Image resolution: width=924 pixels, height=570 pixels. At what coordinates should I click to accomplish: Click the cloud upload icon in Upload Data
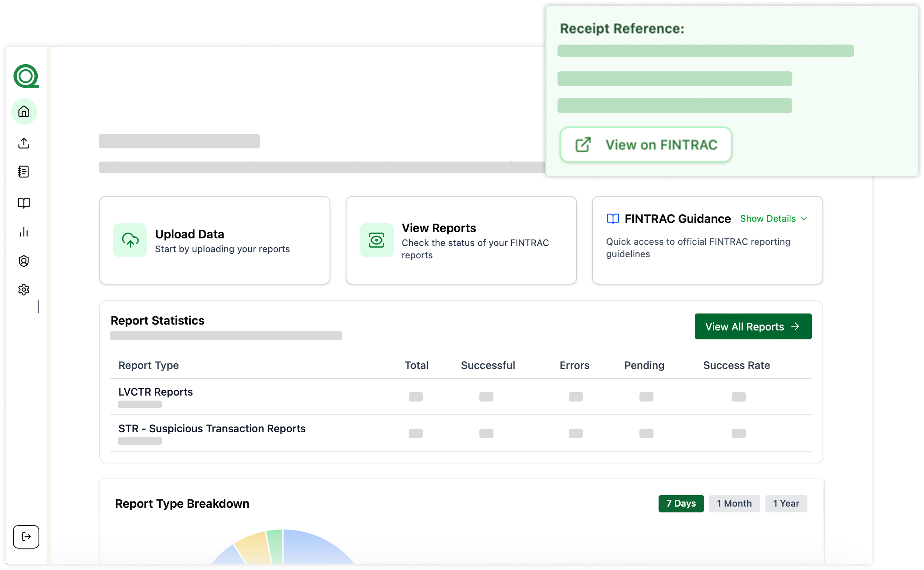click(x=130, y=240)
